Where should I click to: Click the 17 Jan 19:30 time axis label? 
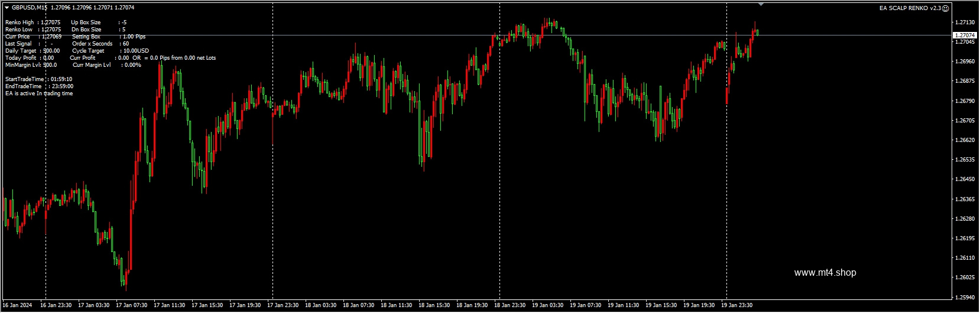click(245, 305)
